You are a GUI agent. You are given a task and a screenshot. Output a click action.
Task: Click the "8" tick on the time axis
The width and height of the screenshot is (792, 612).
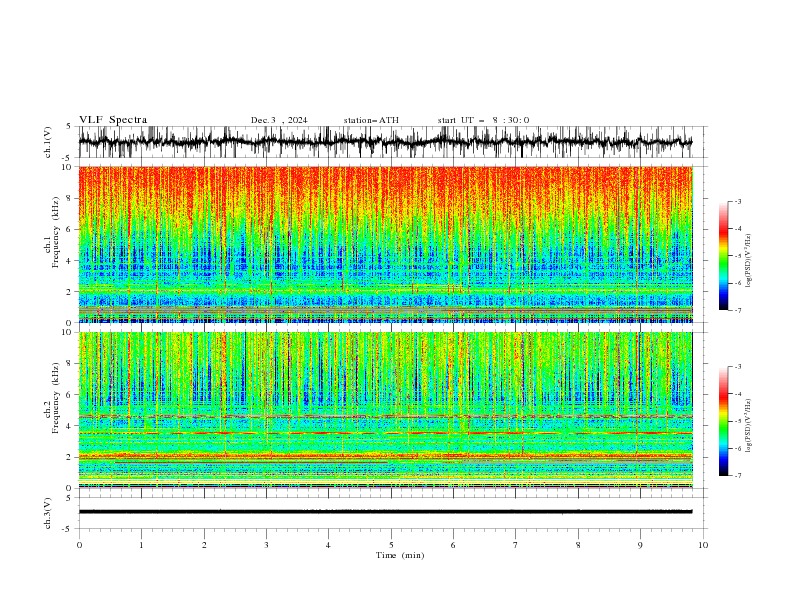[x=578, y=545]
